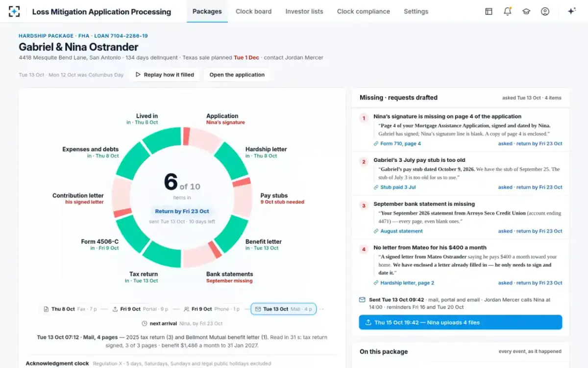Screen dimensions: 588x368
Task: Click Nina's signature is missing request title
Action: pyautogui.click(x=447, y=117)
